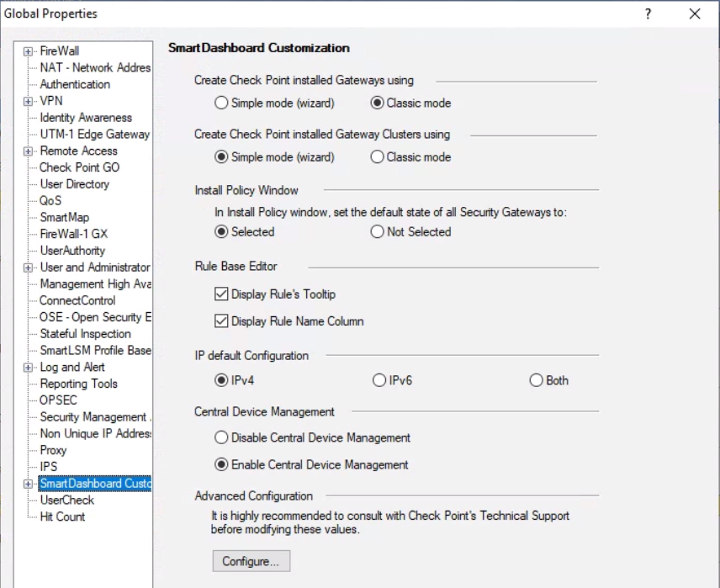
Task: Select Proxy in the tree
Action: coord(53,450)
